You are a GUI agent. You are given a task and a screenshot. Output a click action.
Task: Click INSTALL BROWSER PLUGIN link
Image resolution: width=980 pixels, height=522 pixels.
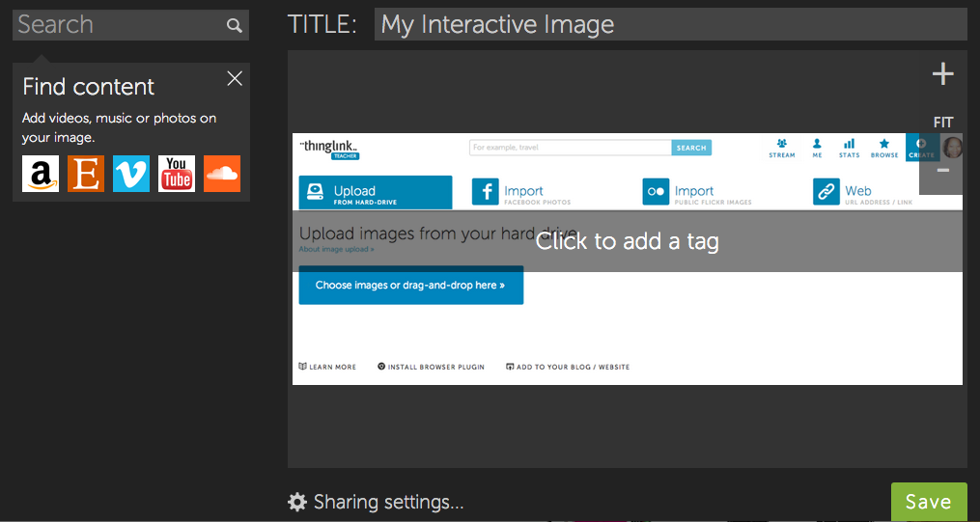pyautogui.click(x=432, y=368)
